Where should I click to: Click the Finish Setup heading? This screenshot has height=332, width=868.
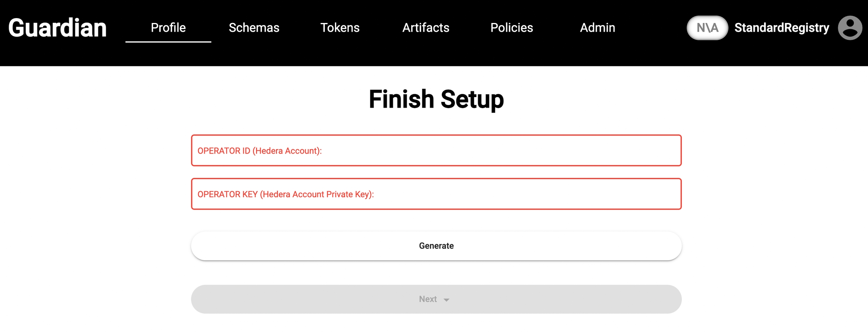click(x=436, y=99)
